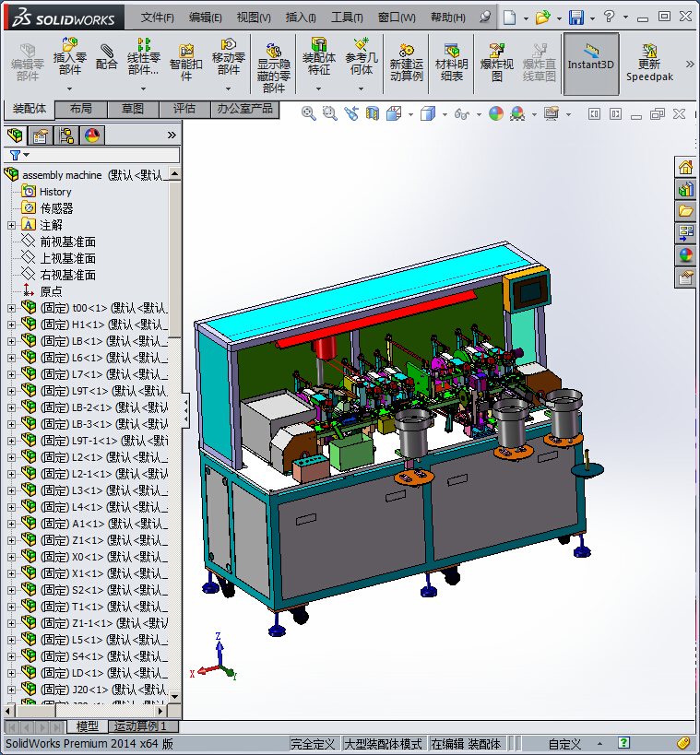Screen dimensions: 700x755
Task: Switch to the 布局 tab
Action: (x=81, y=109)
